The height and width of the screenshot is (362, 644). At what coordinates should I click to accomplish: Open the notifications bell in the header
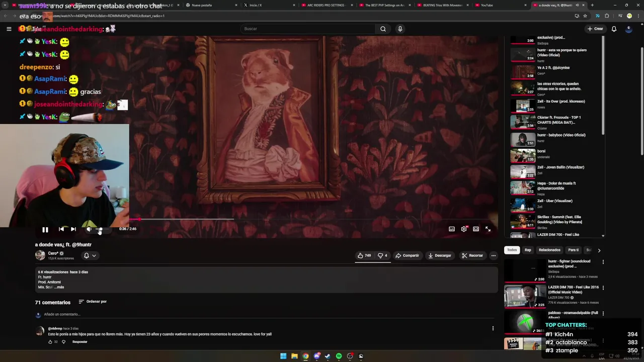click(x=614, y=29)
